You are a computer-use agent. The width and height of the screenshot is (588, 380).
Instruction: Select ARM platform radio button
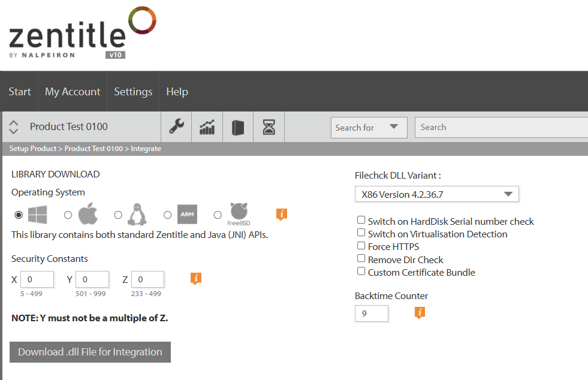168,215
